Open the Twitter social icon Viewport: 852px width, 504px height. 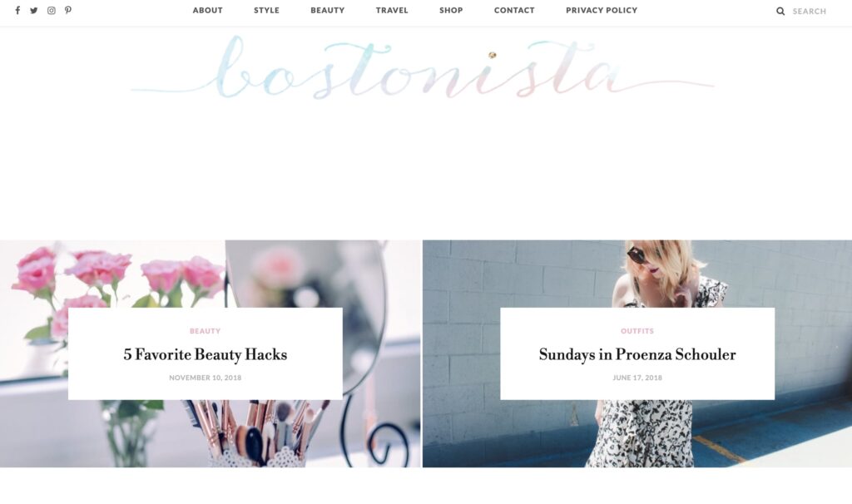tap(33, 10)
